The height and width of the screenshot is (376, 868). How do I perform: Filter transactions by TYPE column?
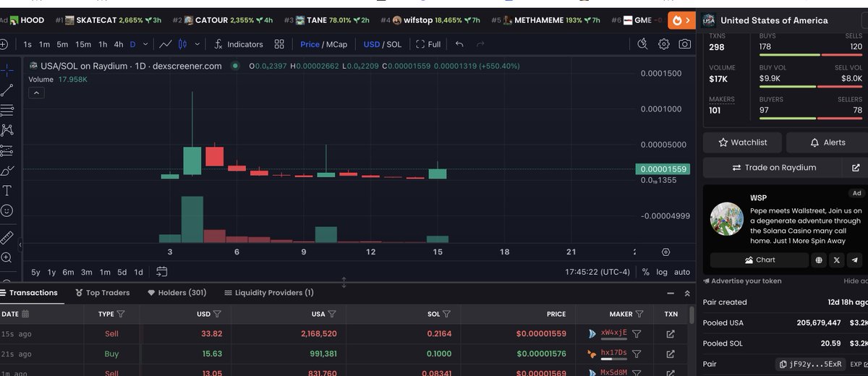point(121,314)
